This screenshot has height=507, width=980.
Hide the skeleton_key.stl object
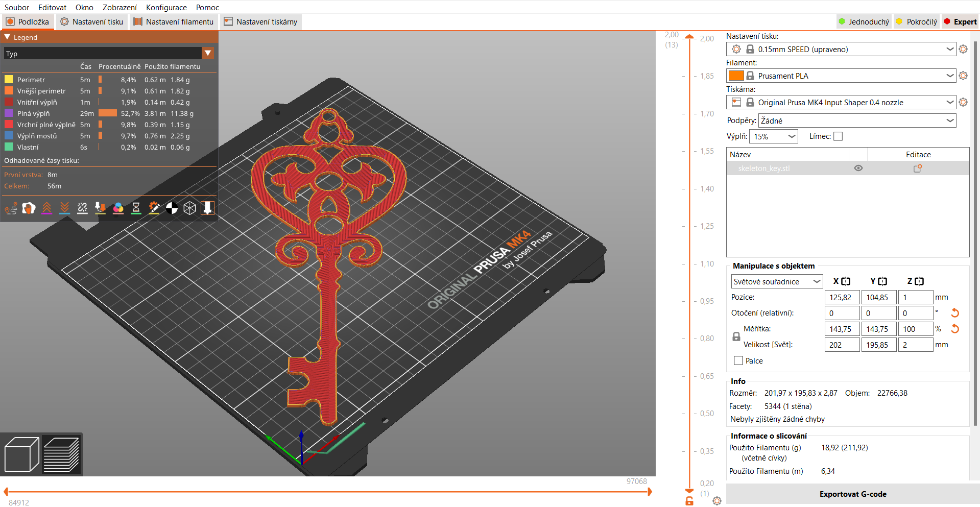(x=858, y=168)
